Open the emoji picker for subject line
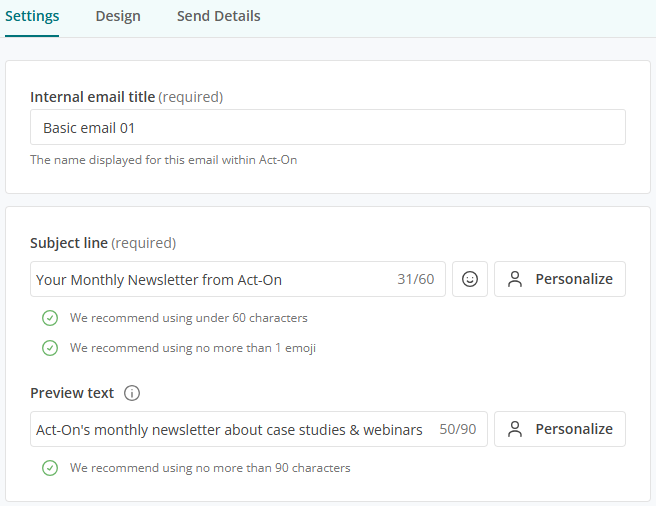Viewport: 656px width, 506px height. [x=470, y=279]
